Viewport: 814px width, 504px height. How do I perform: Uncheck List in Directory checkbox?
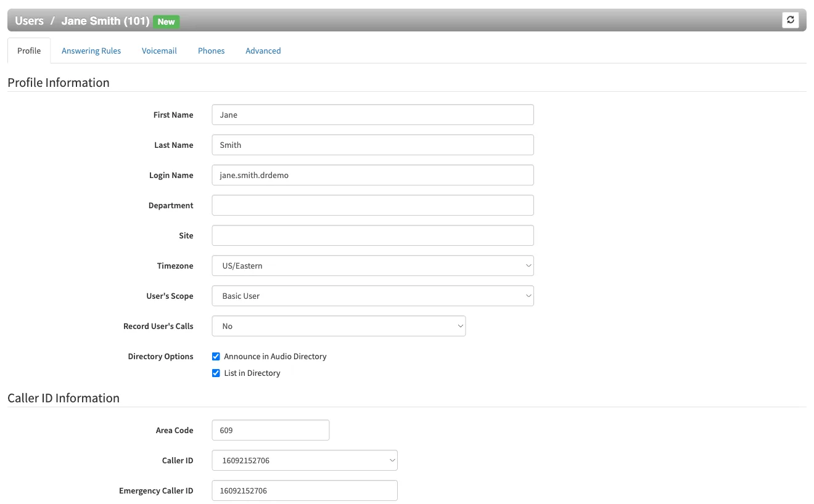tap(216, 373)
